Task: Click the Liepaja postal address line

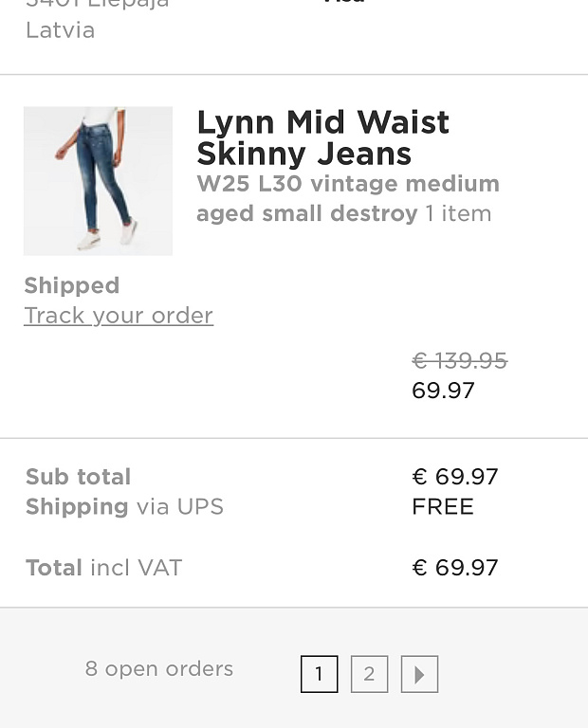Action: click(x=98, y=4)
